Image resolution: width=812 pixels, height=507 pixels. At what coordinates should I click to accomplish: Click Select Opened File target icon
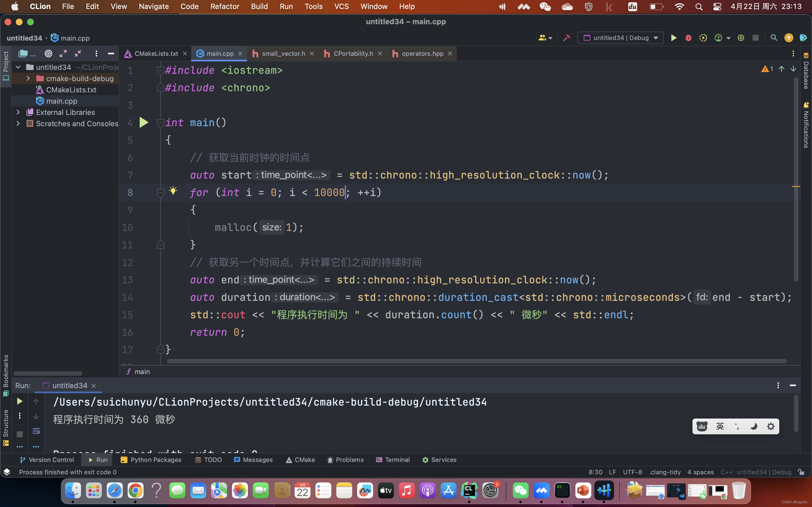pos(49,54)
